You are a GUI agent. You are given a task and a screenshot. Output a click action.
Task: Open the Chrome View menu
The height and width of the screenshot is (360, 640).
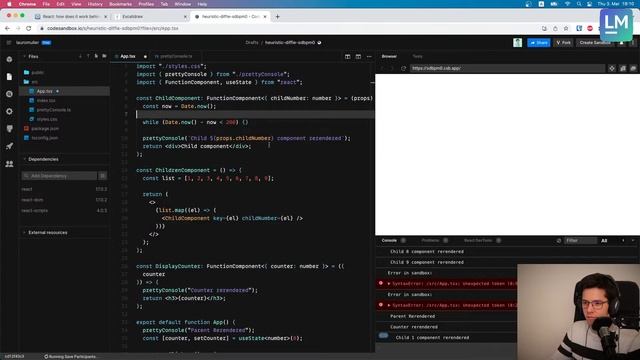coord(76,4)
